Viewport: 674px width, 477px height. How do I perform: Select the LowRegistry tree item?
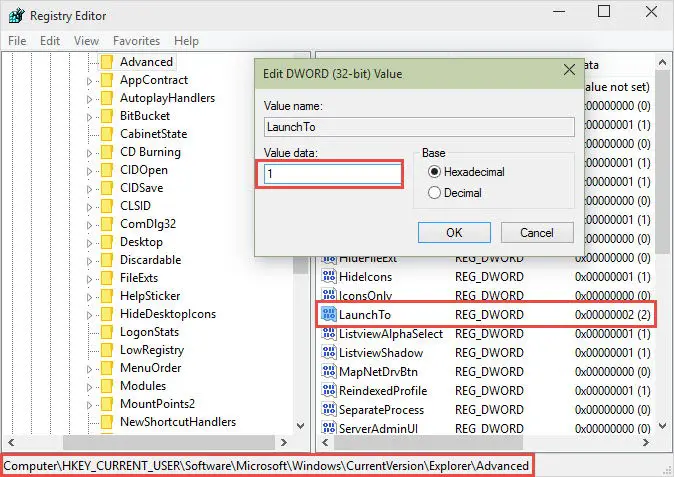tap(152, 350)
